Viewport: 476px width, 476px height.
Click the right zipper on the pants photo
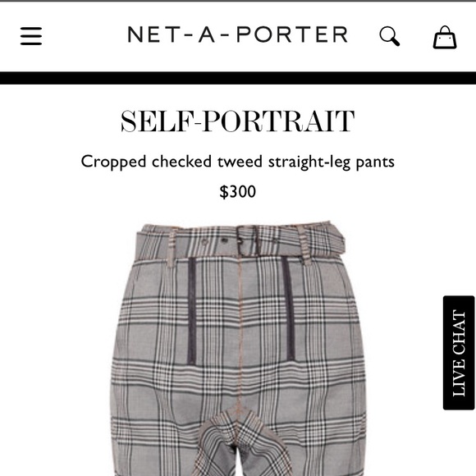pyautogui.click(x=288, y=309)
